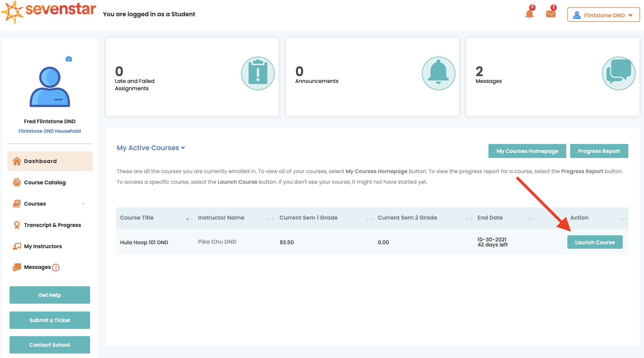
Task: Click the Launch Course button for Hula Hoop 101
Action: [x=595, y=242]
